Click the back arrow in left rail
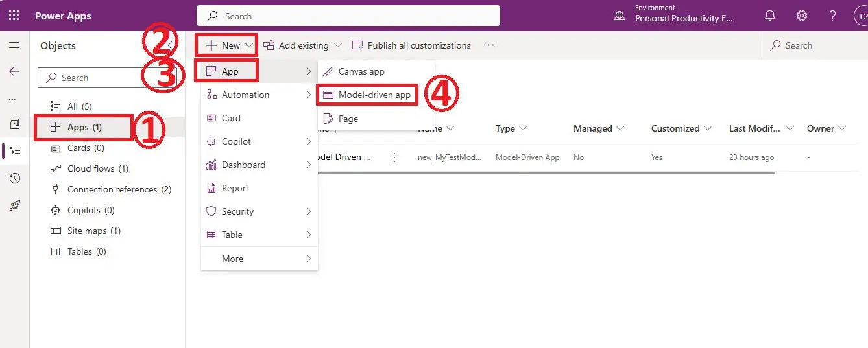868x348 pixels. tap(14, 71)
